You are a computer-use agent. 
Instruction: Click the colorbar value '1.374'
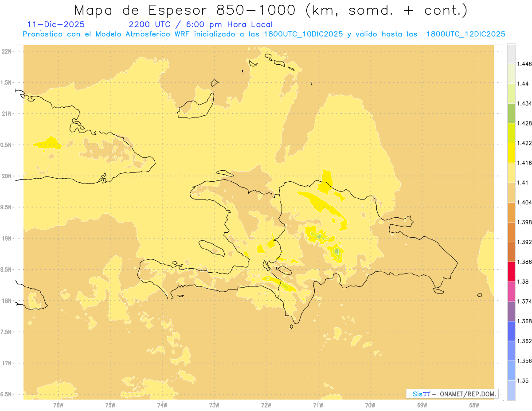pos(525,301)
